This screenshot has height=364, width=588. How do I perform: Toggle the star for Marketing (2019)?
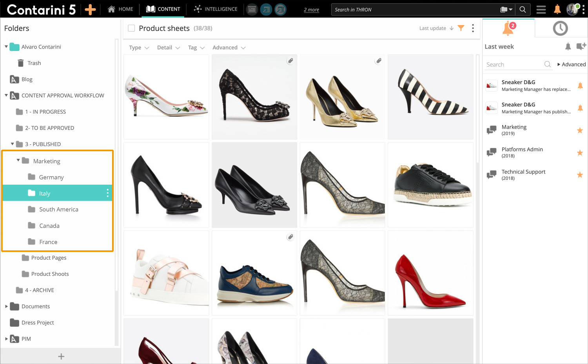(x=580, y=130)
